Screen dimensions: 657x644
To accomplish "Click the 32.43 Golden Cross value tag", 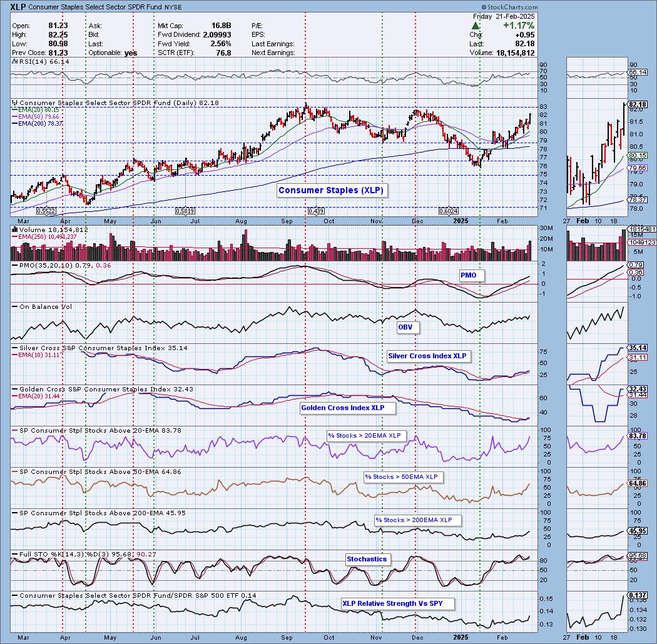I will [638, 389].
